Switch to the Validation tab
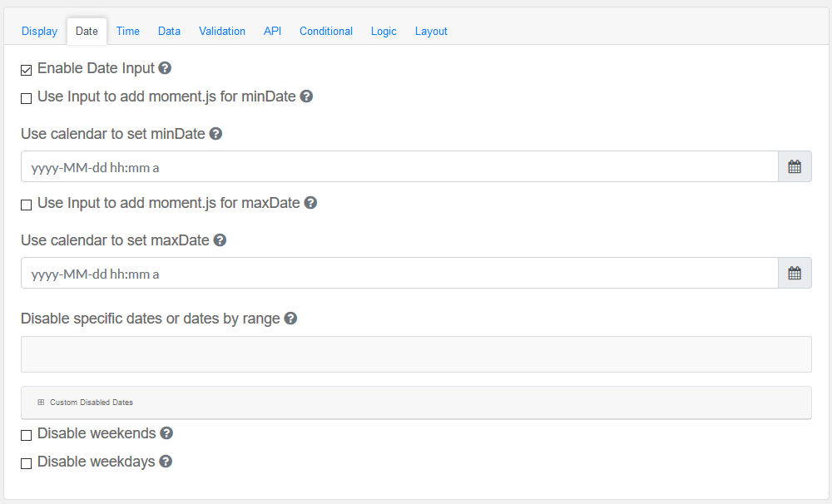 point(222,32)
